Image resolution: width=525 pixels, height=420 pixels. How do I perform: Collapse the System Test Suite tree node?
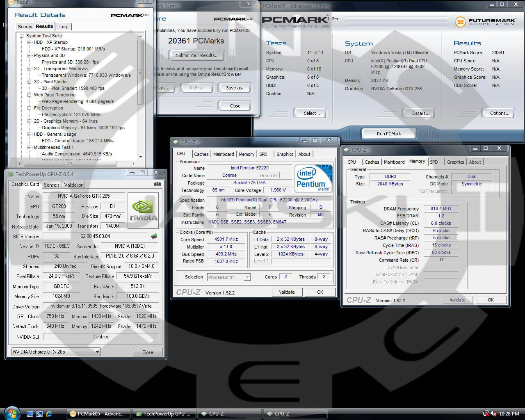click(x=22, y=36)
